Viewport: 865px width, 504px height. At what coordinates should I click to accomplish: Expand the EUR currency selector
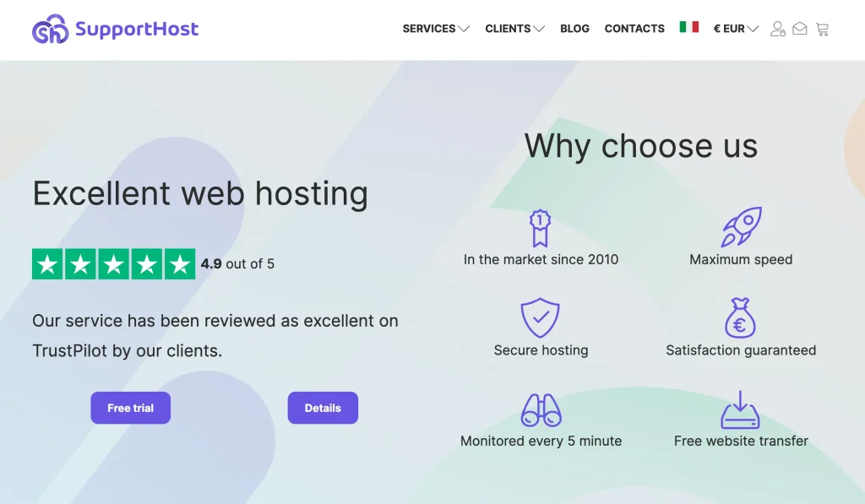point(732,29)
